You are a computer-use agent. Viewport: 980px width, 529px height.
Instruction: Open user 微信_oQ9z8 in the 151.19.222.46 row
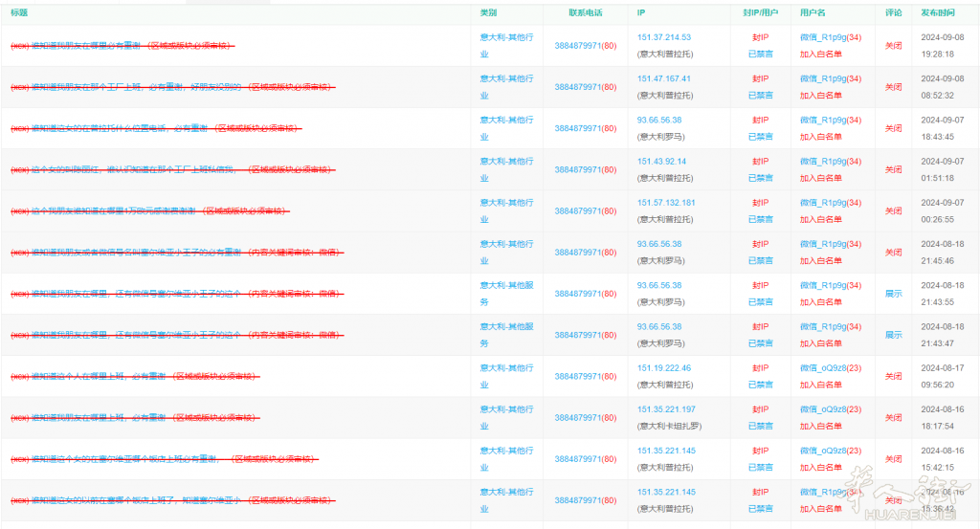click(823, 368)
